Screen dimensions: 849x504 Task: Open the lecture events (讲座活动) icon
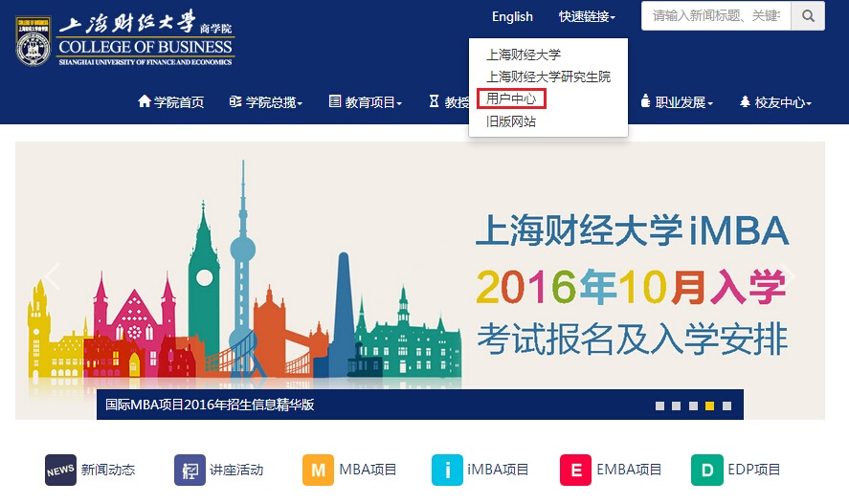coord(190,470)
